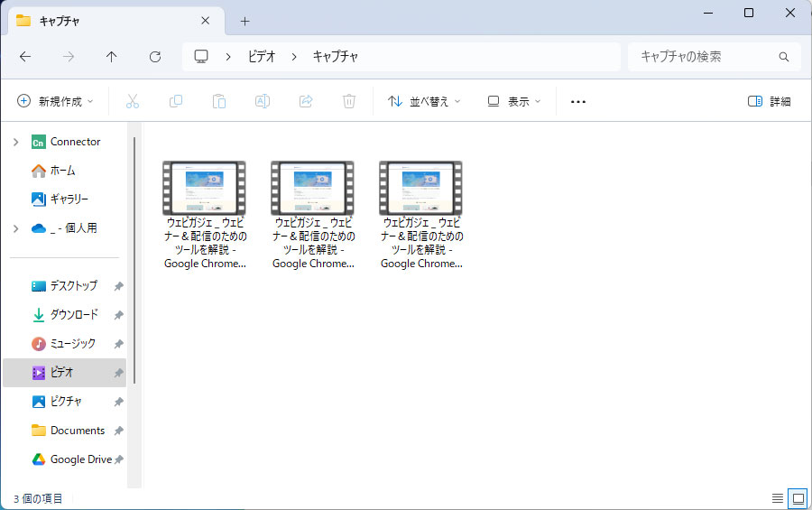
Task: Unpin Documents using its pin icon
Action: coord(118,431)
